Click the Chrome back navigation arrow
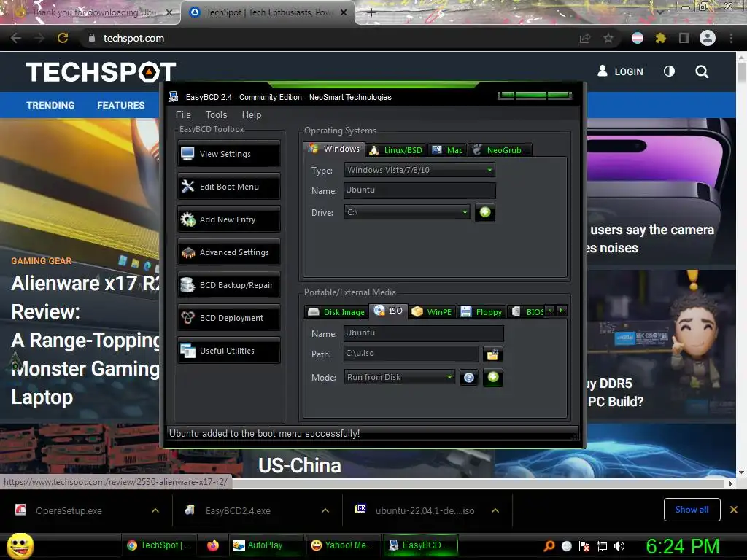 (x=16, y=38)
